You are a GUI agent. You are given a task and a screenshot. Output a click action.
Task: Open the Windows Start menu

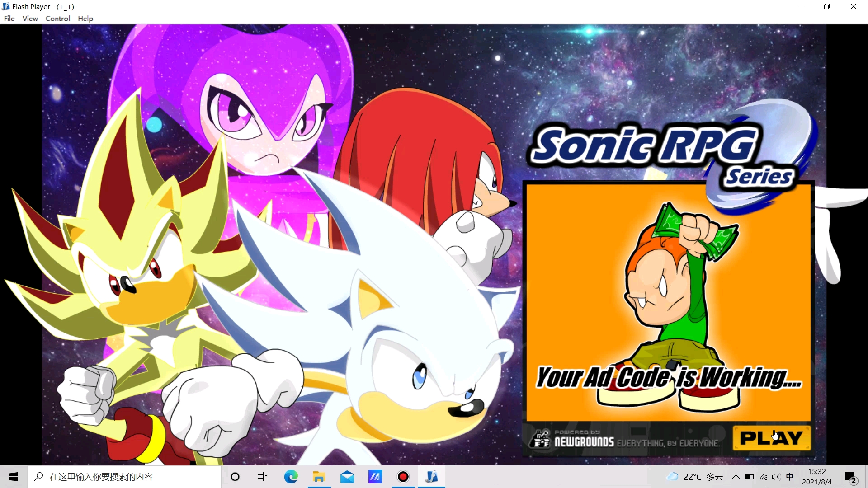click(x=14, y=477)
